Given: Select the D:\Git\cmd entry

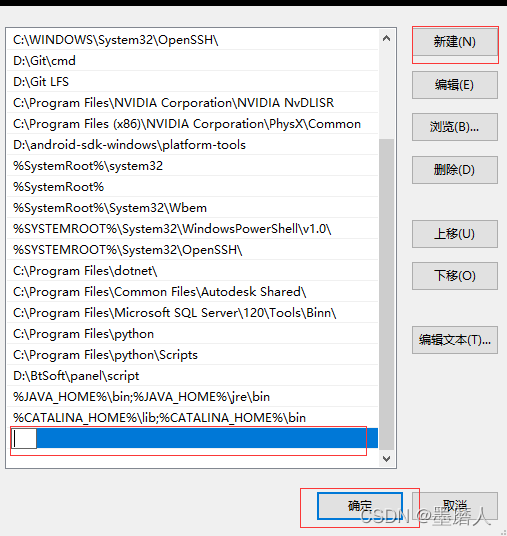Looking at the screenshot, I should point(192,61).
